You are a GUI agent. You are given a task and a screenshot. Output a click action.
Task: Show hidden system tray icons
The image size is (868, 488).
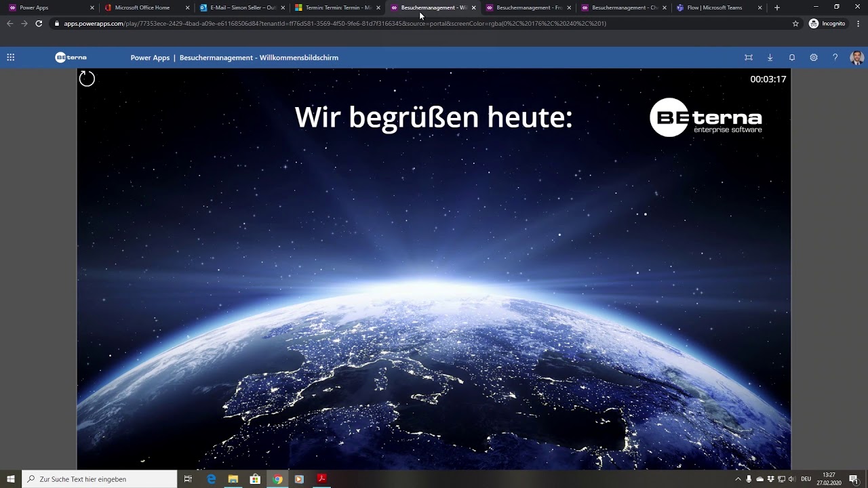[738, 479]
